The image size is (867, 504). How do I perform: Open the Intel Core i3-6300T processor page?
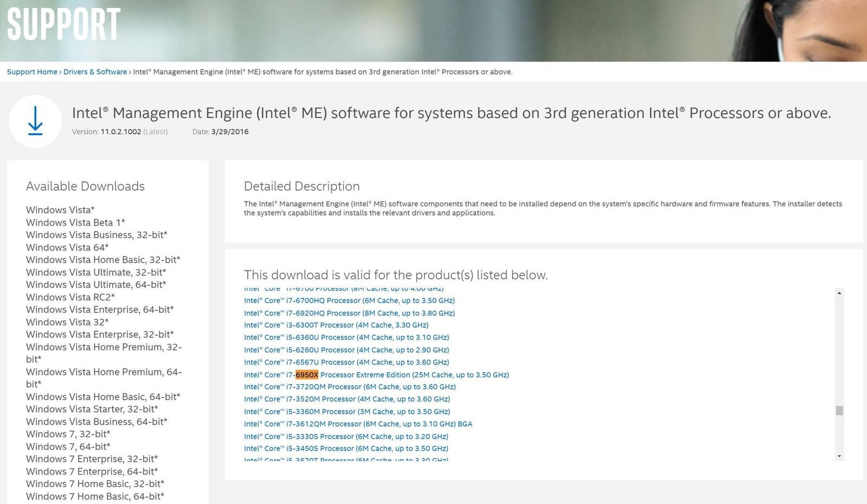336,325
